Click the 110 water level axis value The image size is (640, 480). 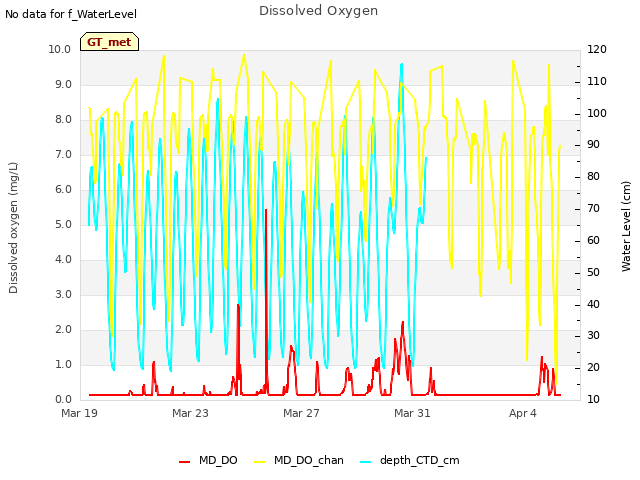tap(597, 81)
